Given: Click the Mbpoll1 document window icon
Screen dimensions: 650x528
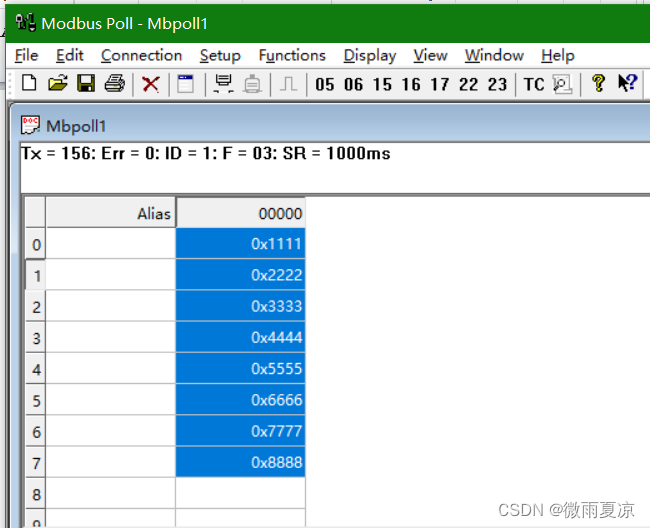Looking at the screenshot, I should coord(30,125).
